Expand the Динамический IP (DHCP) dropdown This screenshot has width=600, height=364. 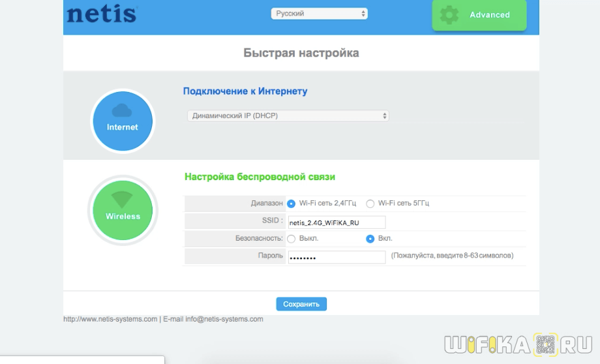(x=288, y=115)
